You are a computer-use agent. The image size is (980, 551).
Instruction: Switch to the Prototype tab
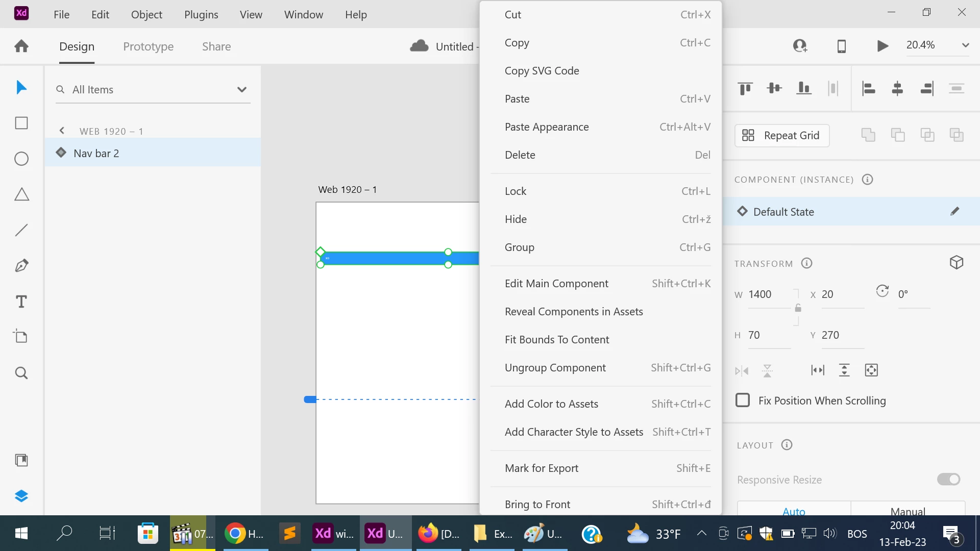pos(148,46)
